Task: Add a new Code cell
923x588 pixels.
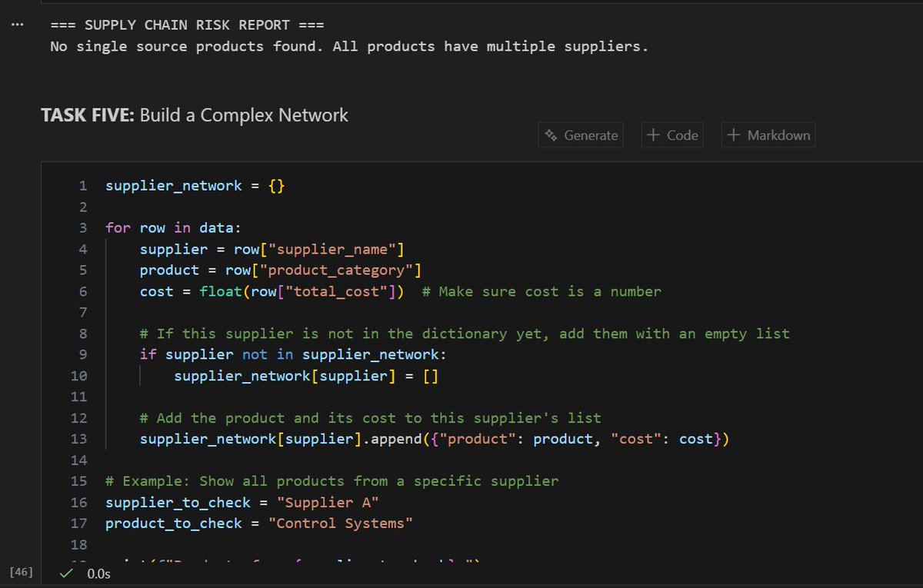Action: tap(673, 135)
